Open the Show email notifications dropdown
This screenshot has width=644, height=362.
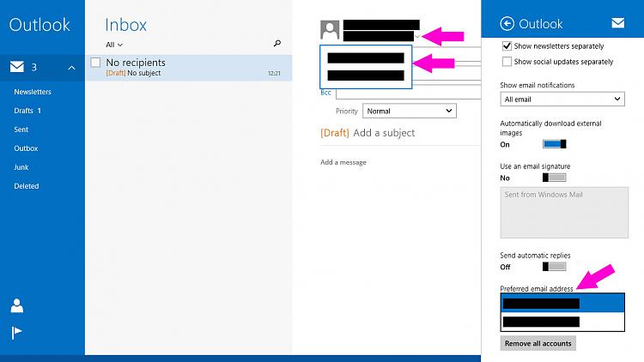(x=562, y=99)
